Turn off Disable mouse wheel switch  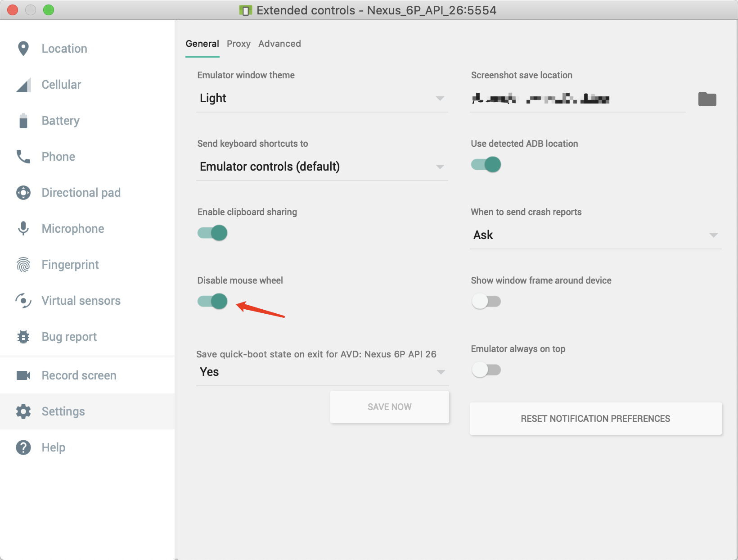(212, 301)
